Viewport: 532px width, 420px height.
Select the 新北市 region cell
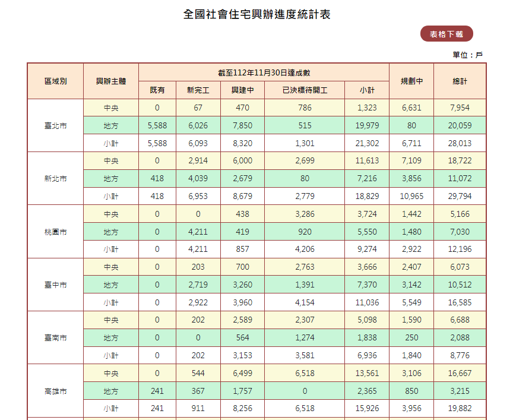coord(55,179)
